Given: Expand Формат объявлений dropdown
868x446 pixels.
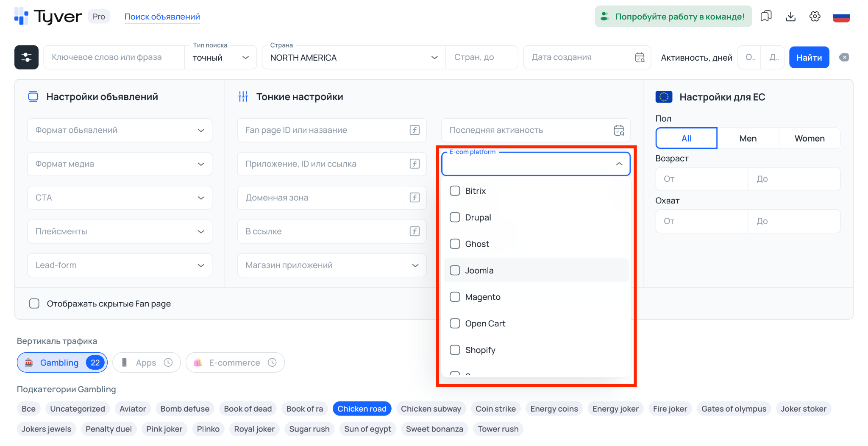Looking at the screenshot, I should 120,130.
